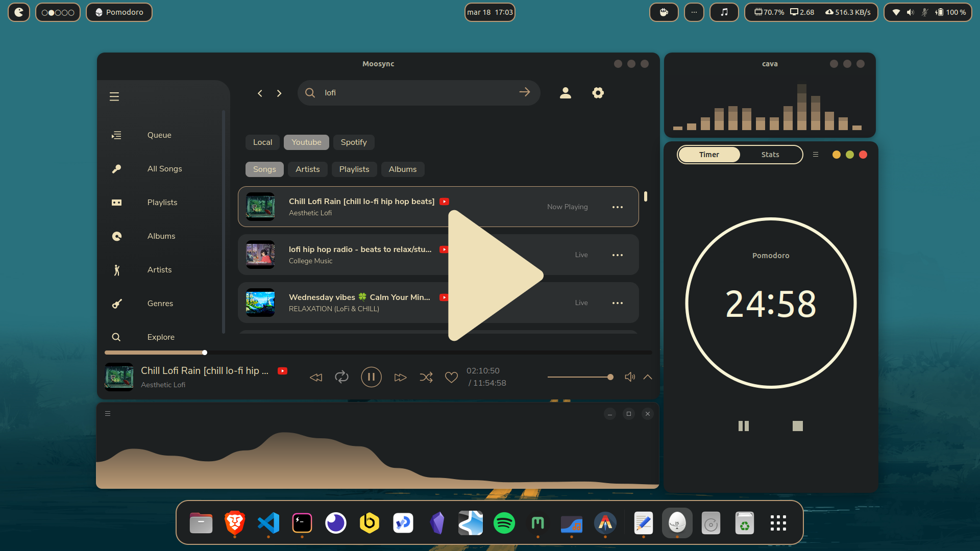Toggle shuffle playback
Screen dimensions: 980x551
click(x=426, y=377)
